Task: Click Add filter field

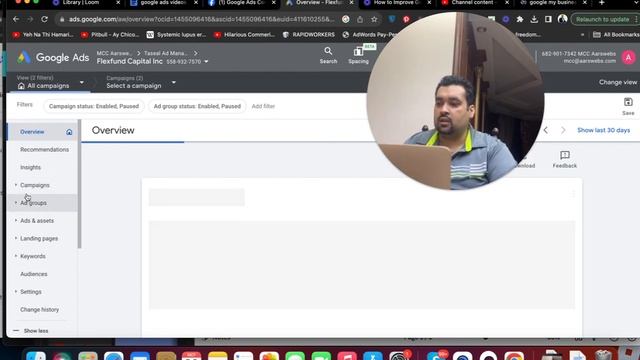Action: [x=263, y=106]
